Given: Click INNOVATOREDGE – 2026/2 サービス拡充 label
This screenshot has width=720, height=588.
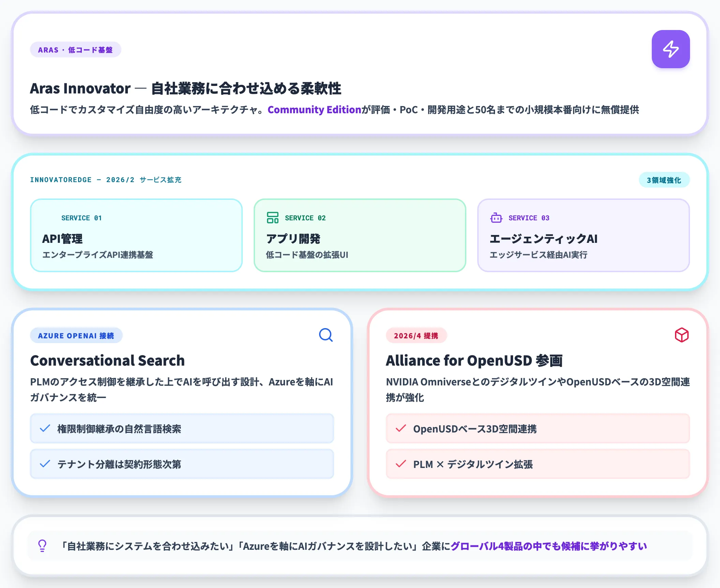Looking at the screenshot, I should (106, 180).
